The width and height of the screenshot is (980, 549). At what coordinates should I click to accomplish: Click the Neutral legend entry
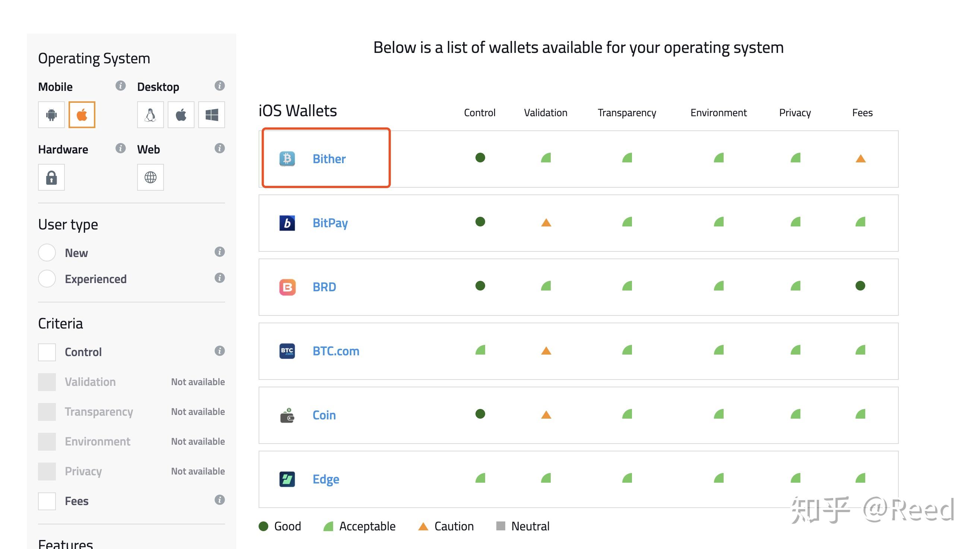[x=523, y=526]
